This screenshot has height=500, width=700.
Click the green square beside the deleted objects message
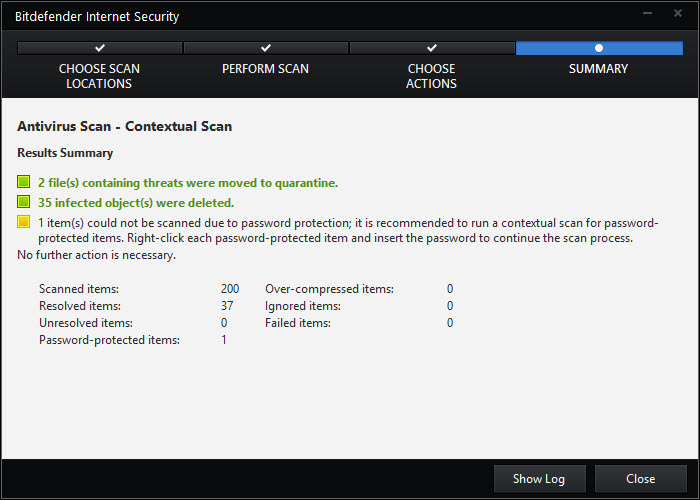24,202
